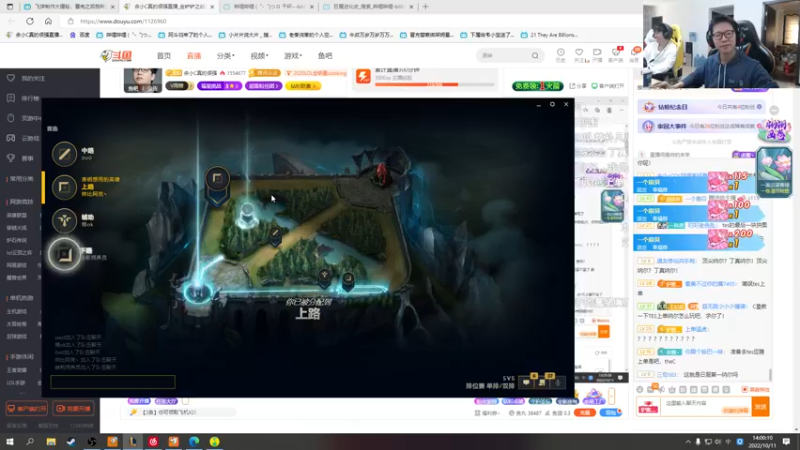800x450 pixels.
Task: Click the 幸运大事件 banner in chat
Action: coord(700,126)
